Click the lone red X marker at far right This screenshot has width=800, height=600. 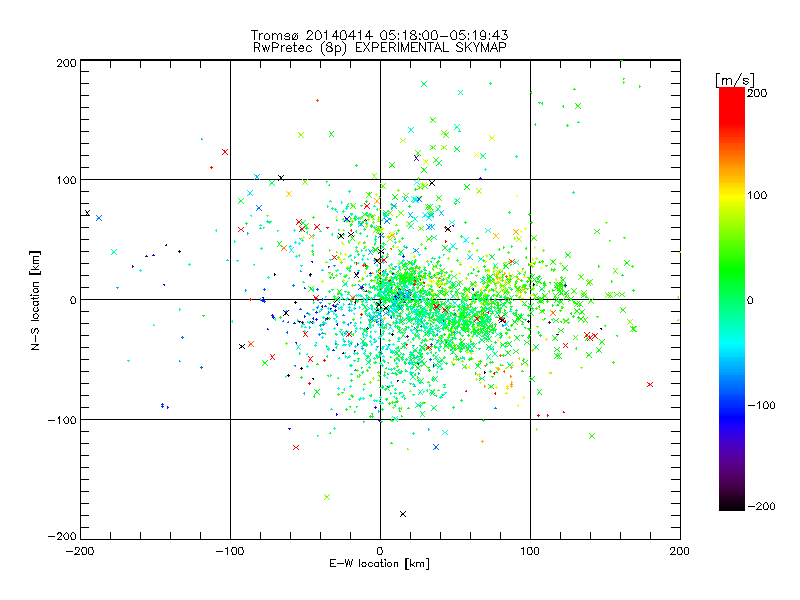(x=650, y=384)
